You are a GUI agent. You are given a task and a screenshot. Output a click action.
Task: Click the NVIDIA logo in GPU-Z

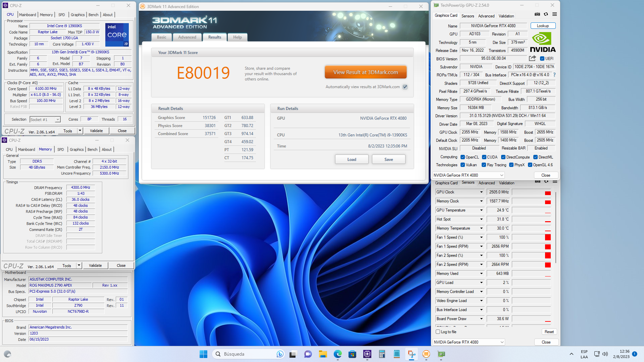543,42
